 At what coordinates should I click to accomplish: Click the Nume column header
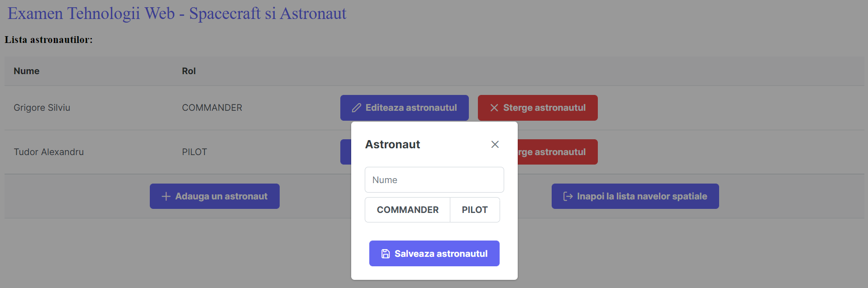pos(26,71)
